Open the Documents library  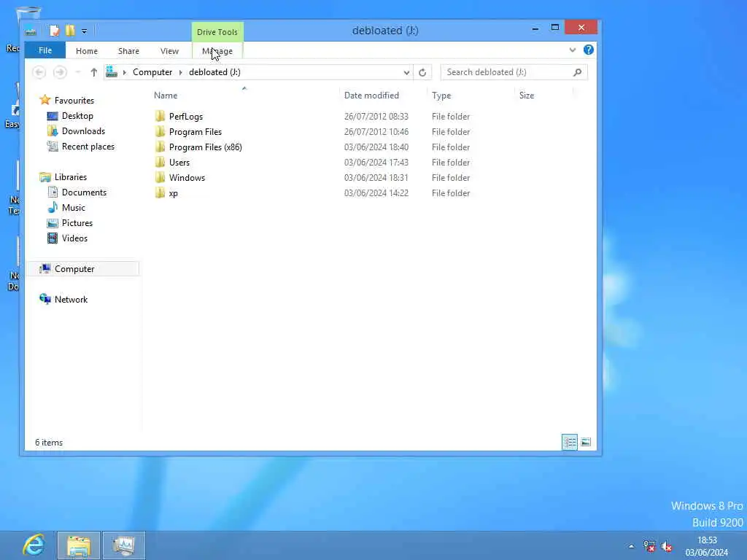pos(84,192)
